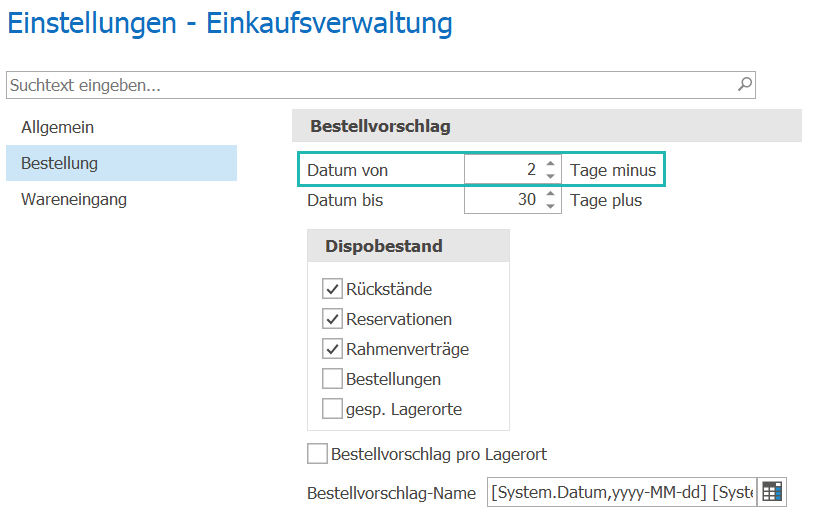Open the Bestellvorschlag-Name field picker icon
Image resolution: width=813 pixels, height=516 pixels.
click(x=772, y=492)
